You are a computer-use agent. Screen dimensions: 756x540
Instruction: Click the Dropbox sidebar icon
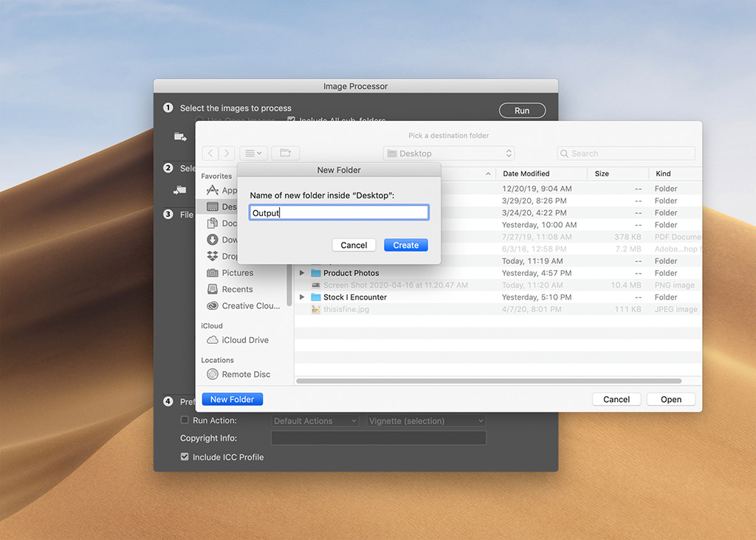212,256
